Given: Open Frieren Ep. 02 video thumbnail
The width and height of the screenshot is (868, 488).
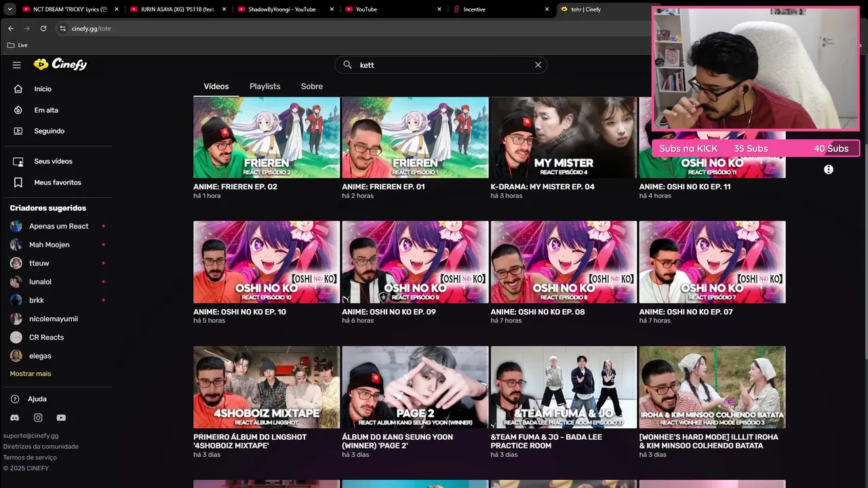Looking at the screenshot, I should click(267, 138).
